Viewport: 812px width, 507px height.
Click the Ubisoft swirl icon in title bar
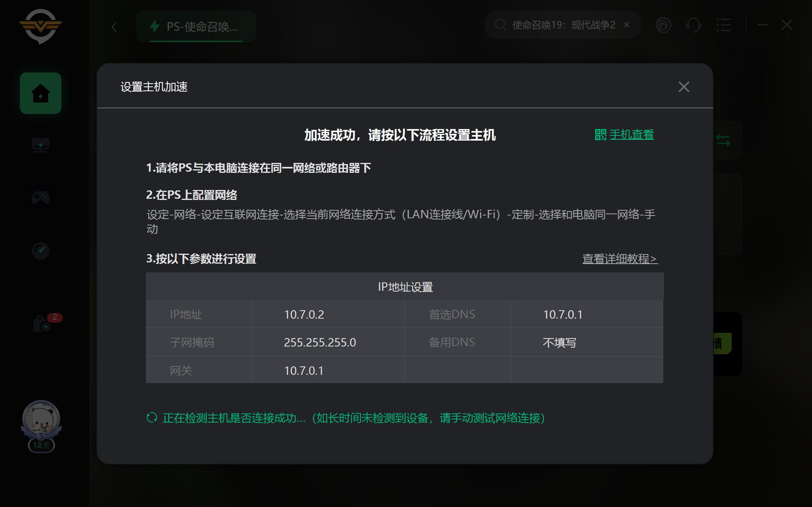click(663, 25)
